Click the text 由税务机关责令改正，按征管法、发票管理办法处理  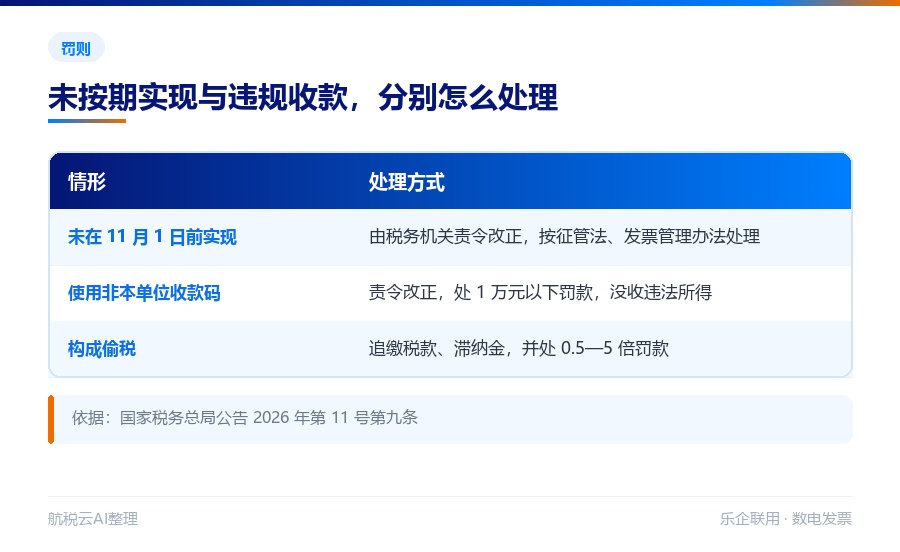564,236
